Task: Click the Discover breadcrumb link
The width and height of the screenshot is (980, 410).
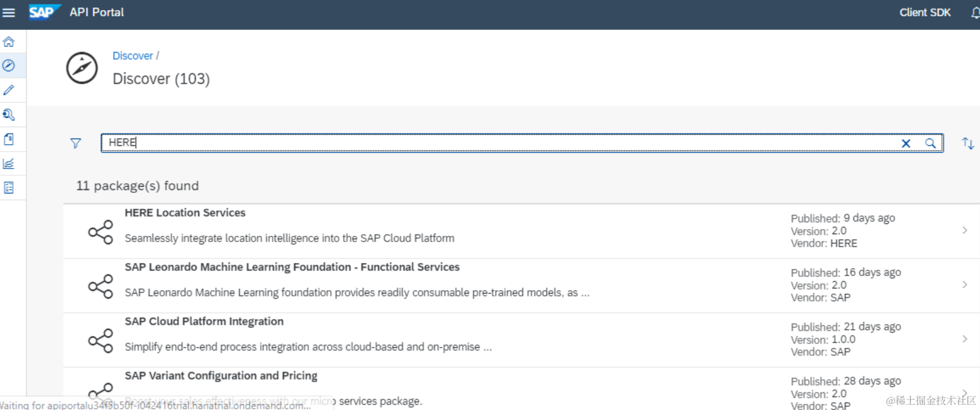Action: tap(132, 56)
